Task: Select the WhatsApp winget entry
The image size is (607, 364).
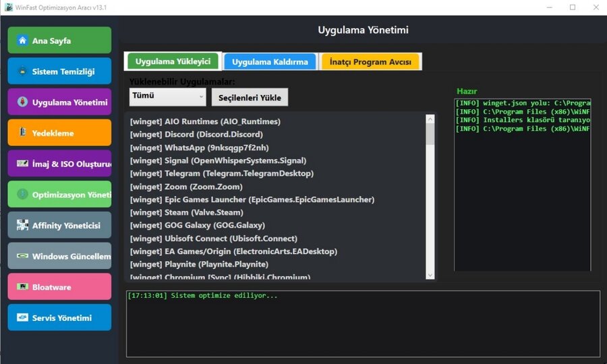Action: click(x=275, y=148)
